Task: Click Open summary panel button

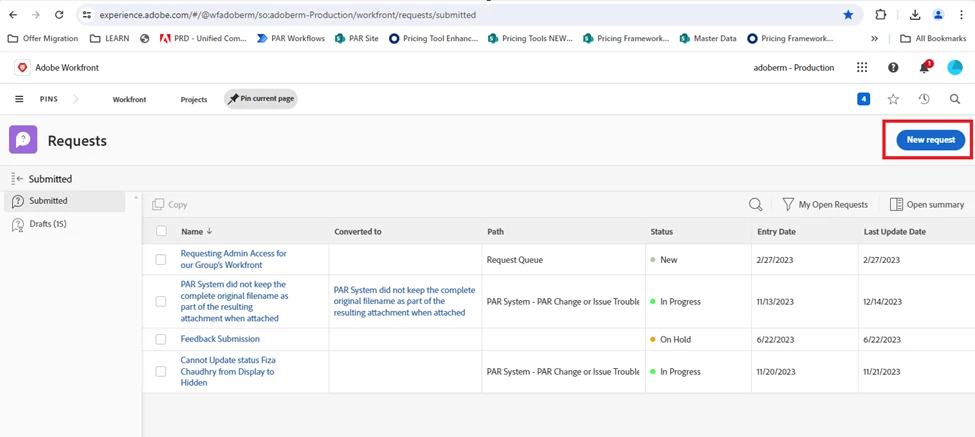Action: coord(927,204)
